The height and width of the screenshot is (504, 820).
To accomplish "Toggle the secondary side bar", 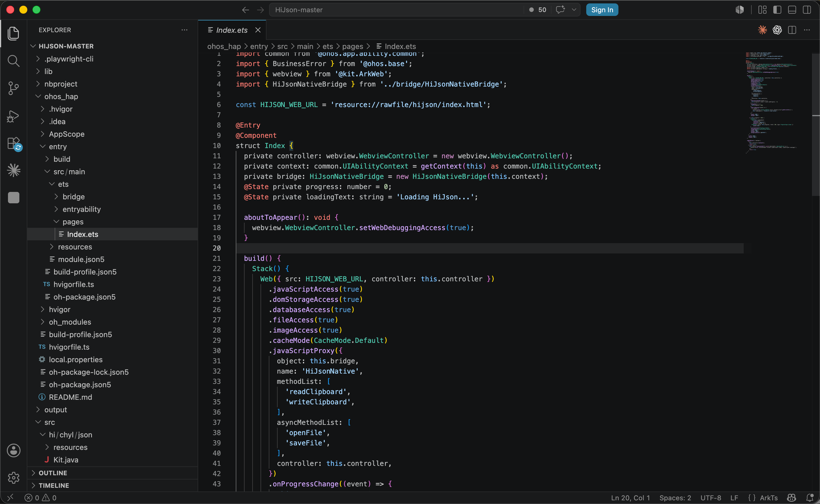I will (807, 10).
